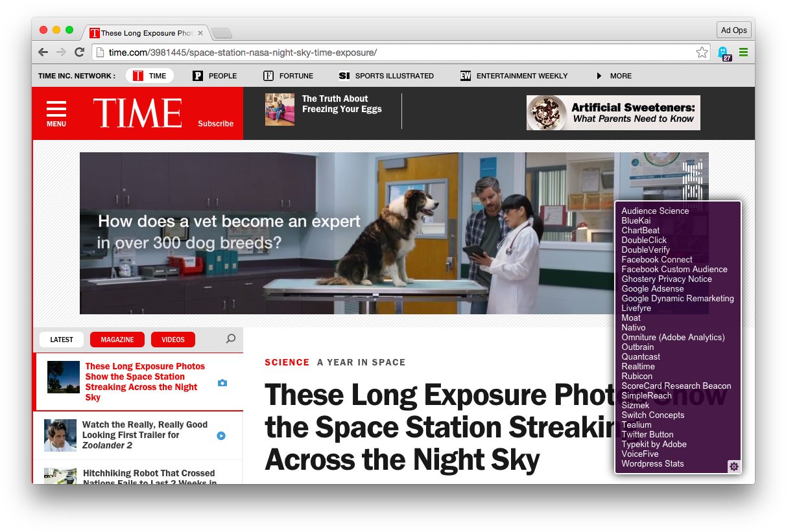786x532 pixels.
Task: Click the Ghostery extension icon
Action: tap(723, 52)
